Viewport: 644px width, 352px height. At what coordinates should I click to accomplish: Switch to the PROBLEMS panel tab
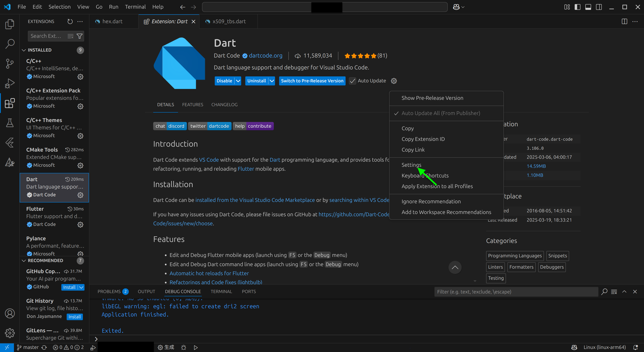113,292
